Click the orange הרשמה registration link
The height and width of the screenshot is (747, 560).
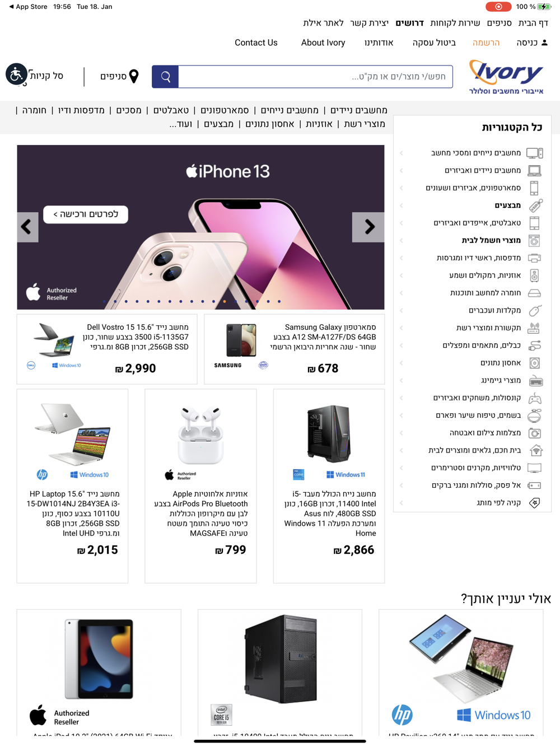486,43
